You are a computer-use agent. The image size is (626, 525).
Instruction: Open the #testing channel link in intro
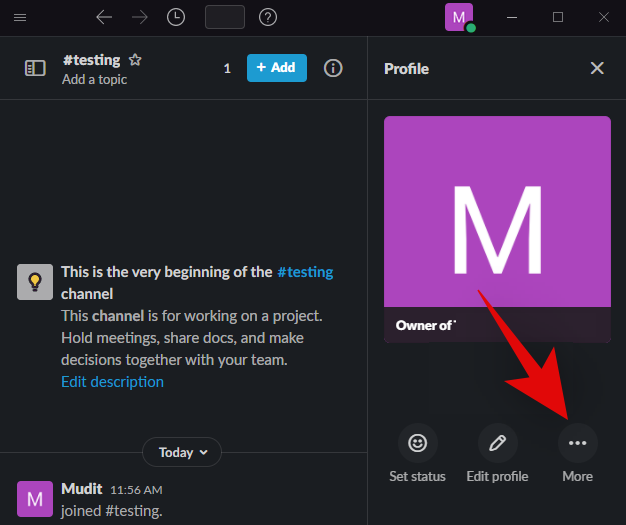[305, 271]
